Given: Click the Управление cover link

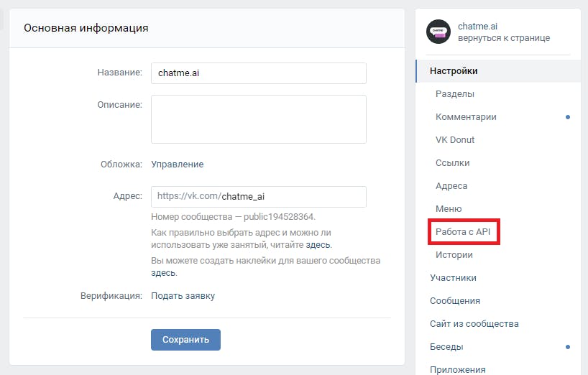Looking at the screenshot, I should pyautogui.click(x=178, y=164).
